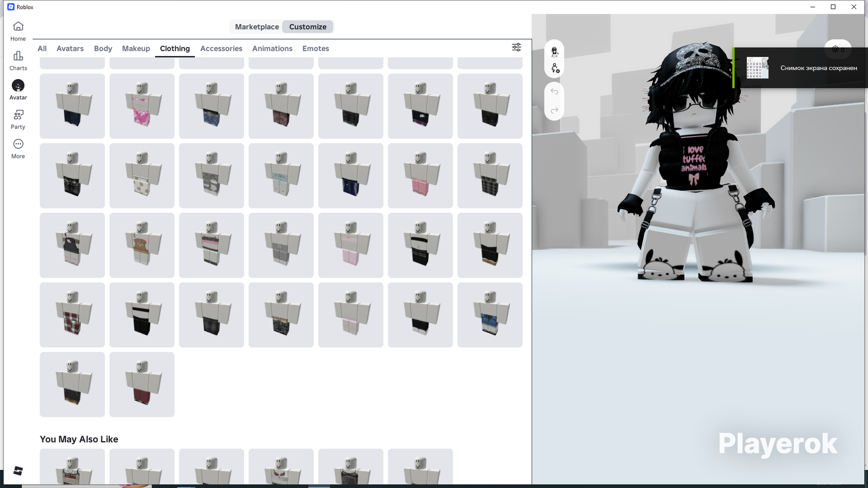Open the saved-screenshot notification thumbnail
Image resolution: width=868 pixels, height=488 pixels.
[757, 68]
